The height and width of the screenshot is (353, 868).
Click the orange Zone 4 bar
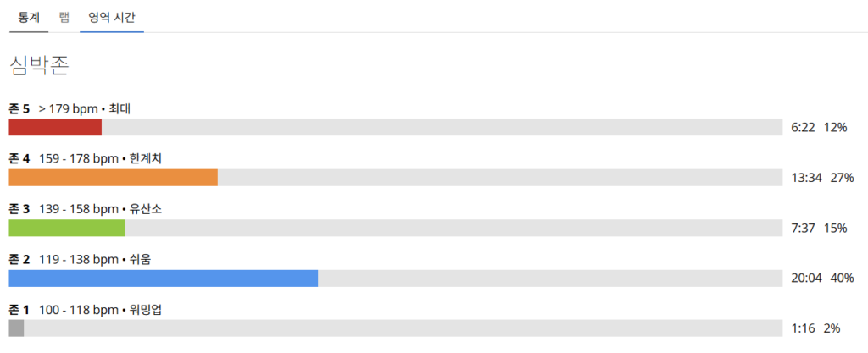(114, 177)
